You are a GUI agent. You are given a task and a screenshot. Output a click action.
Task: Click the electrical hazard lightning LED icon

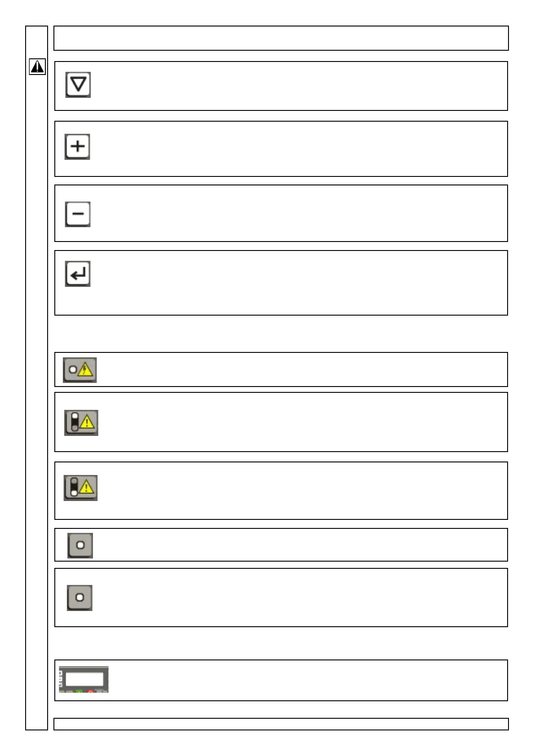80,370
